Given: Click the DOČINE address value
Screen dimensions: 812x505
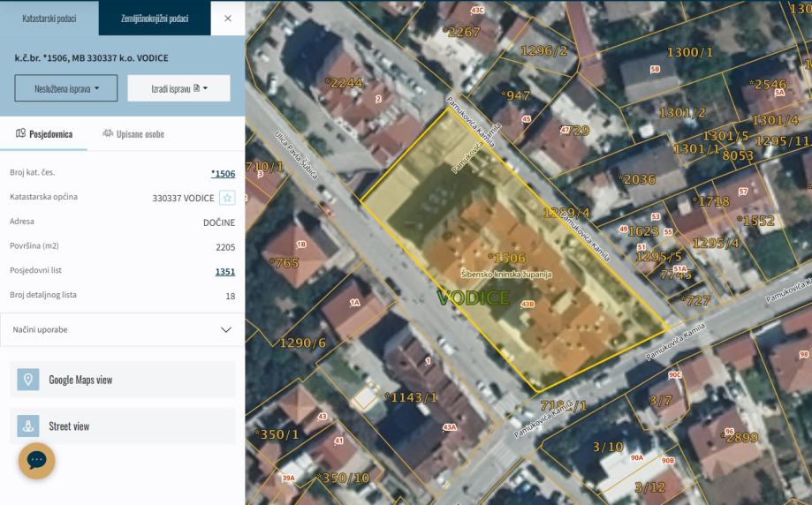Looking at the screenshot, I should pos(219,222).
